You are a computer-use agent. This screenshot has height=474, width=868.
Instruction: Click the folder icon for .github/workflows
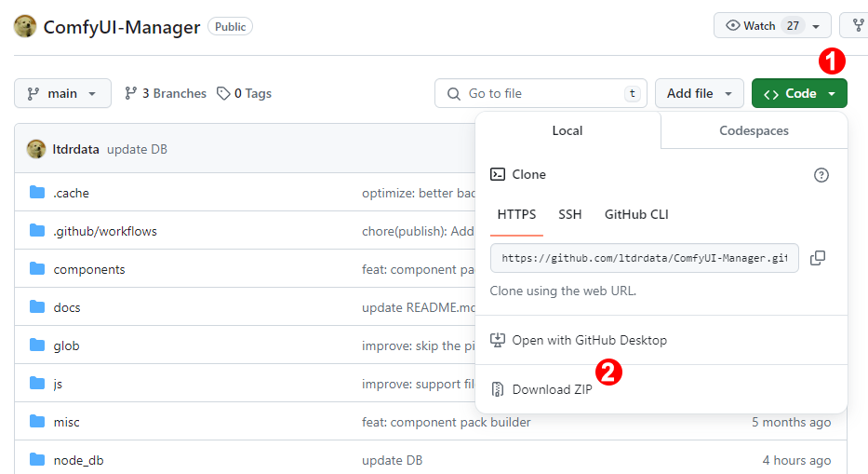click(37, 230)
